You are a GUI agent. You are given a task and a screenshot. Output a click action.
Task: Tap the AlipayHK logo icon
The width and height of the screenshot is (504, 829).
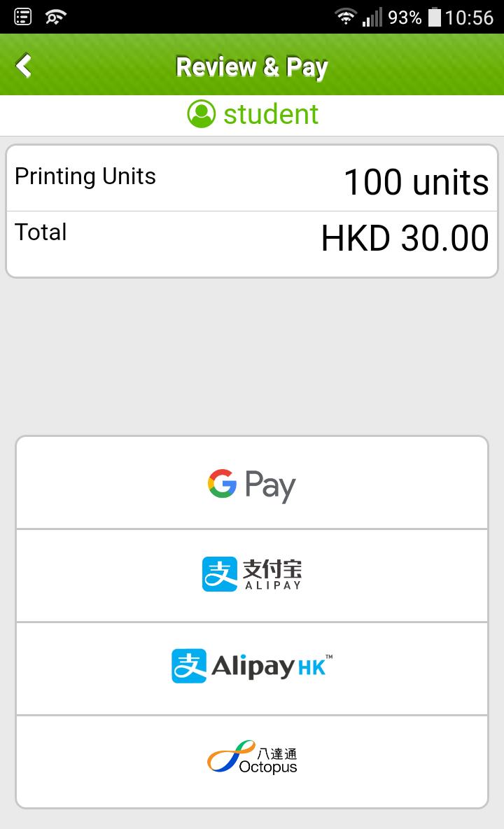tap(188, 666)
